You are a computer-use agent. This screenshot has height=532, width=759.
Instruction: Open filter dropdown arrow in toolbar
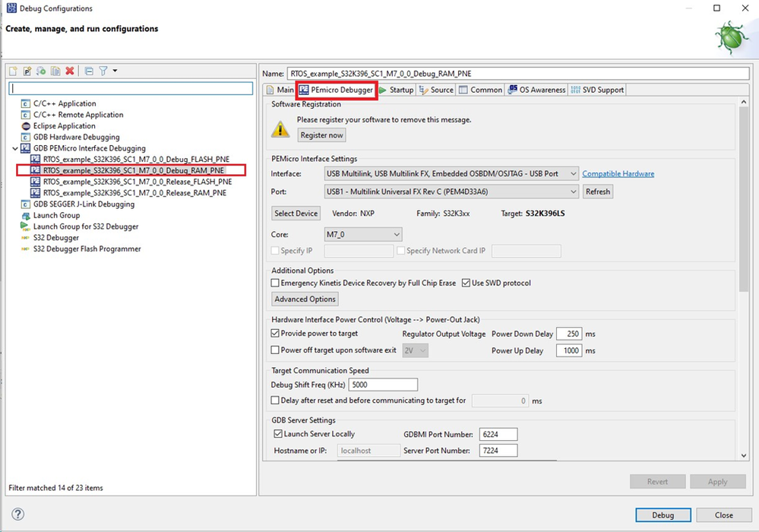pos(115,71)
